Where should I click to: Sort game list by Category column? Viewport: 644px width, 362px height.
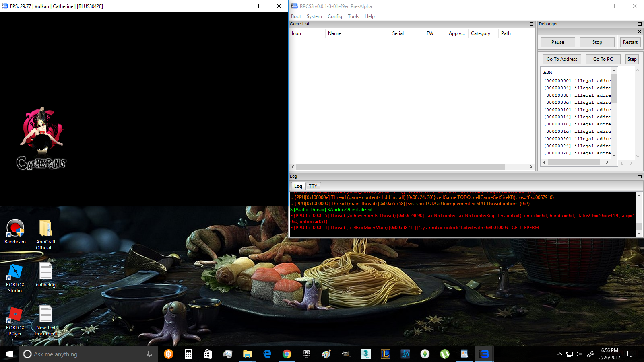pyautogui.click(x=483, y=33)
